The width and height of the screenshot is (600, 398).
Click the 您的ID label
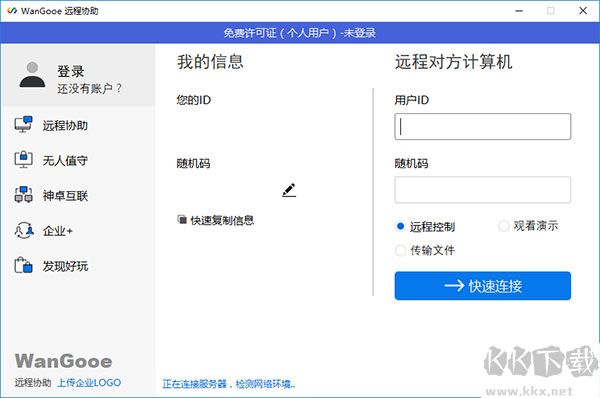click(x=194, y=100)
